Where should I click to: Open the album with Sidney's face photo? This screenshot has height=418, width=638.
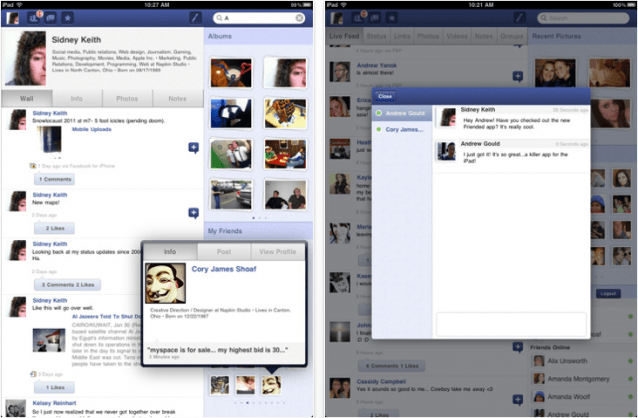tap(285, 73)
